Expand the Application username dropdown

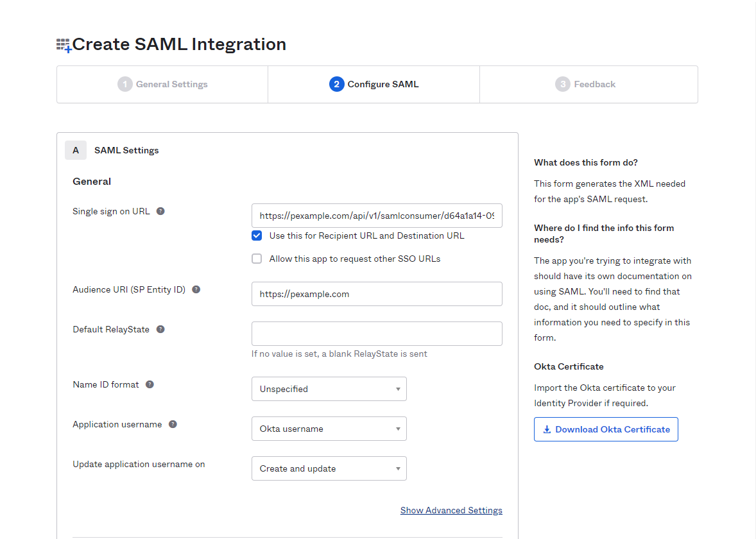(329, 429)
